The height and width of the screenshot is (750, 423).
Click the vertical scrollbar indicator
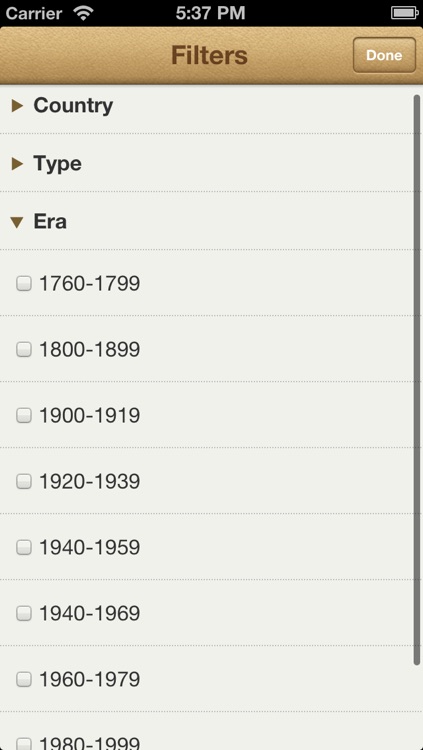tap(416, 380)
